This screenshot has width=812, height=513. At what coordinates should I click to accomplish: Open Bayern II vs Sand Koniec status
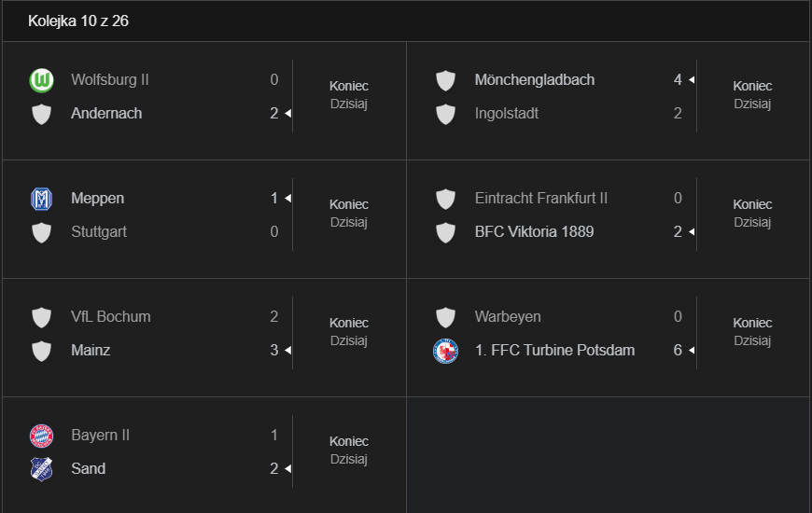point(349,451)
